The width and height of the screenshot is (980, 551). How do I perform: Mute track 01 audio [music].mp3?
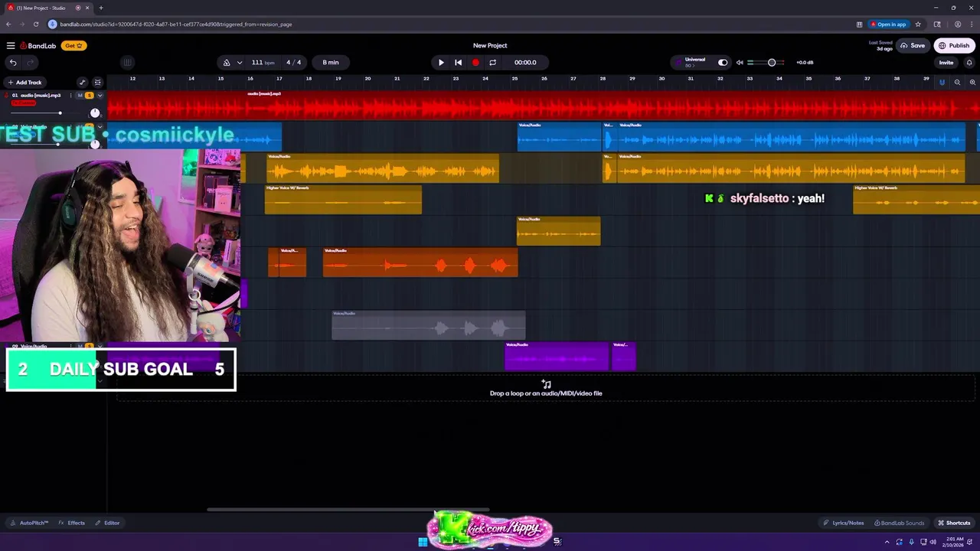point(80,96)
